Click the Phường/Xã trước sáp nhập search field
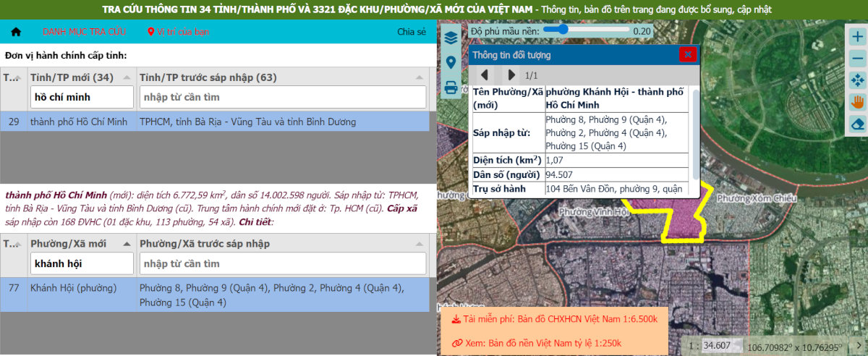Screen dimensions: 868x356 coord(283,264)
